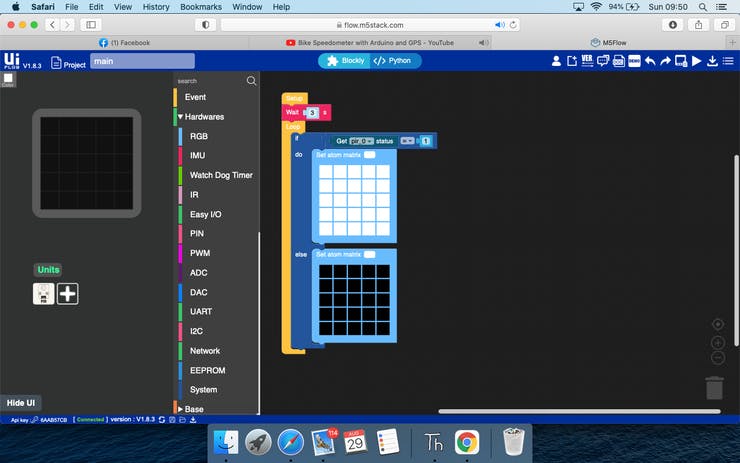Switch to Python mode
This screenshot has height=463, width=740.
coord(393,61)
